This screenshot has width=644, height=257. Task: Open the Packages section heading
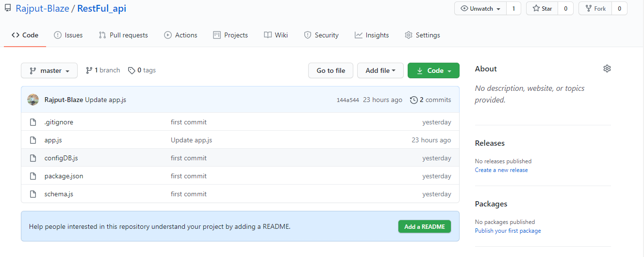point(491,204)
